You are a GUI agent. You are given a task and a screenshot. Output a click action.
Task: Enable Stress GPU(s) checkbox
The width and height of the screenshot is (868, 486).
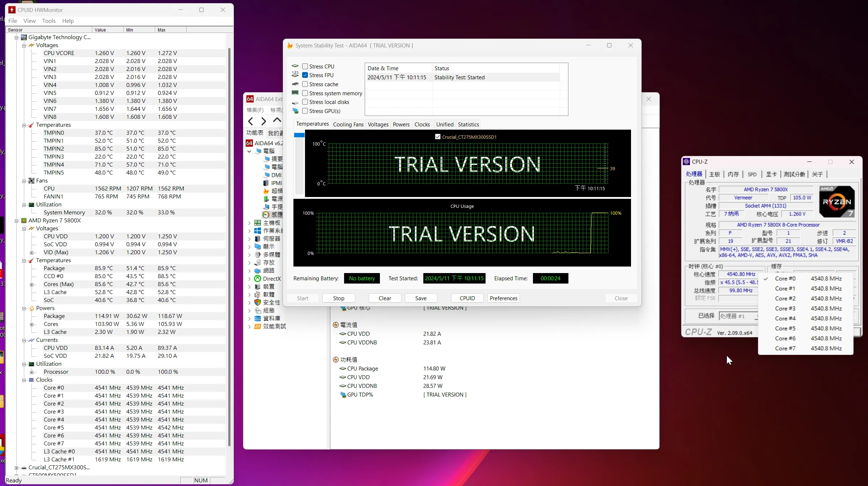point(305,111)
